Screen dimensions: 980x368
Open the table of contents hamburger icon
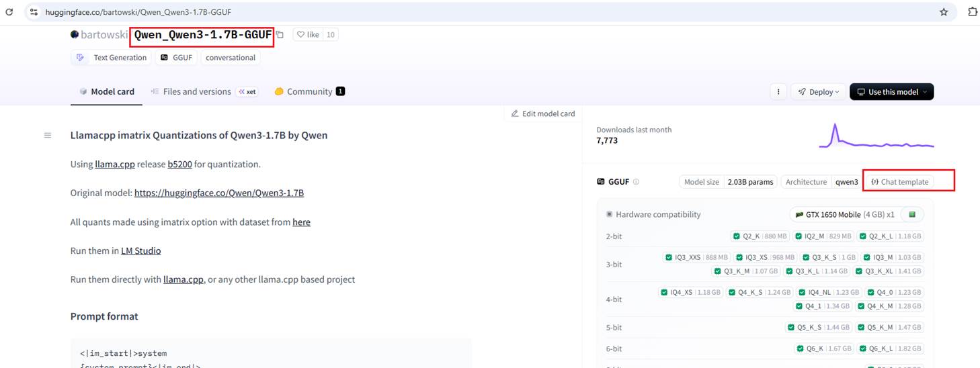pyautogui.click(x=48, y=136)
